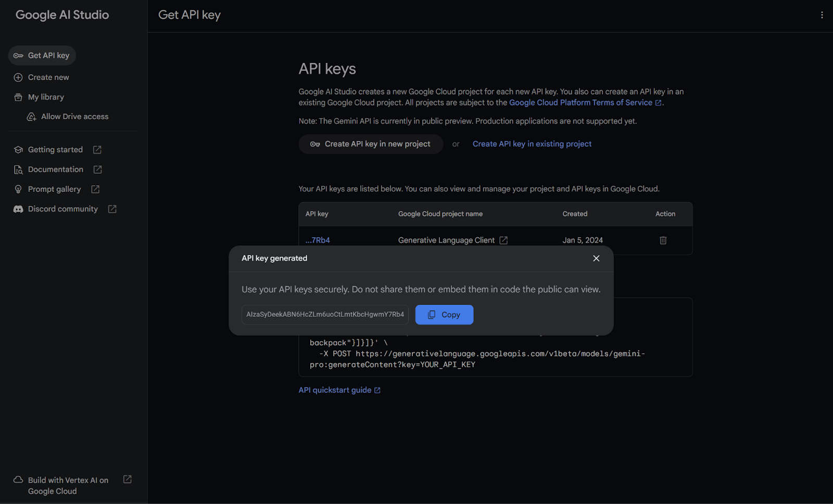Open external link icon beside Build with Vertex AI
Screen dimensions: 833x504
[x=128, y=480]
